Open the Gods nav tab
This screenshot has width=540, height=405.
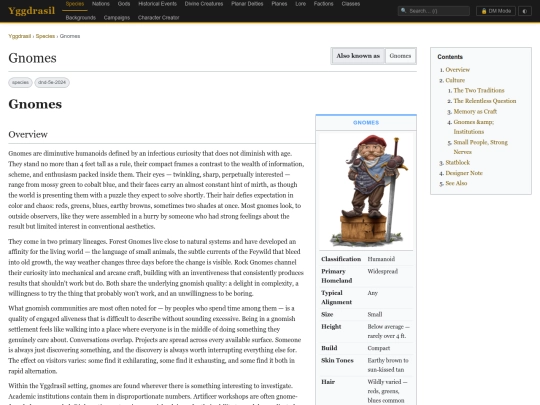(124, 4)
